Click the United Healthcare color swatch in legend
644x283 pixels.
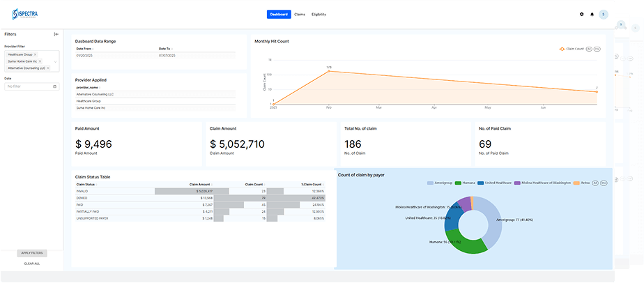[482, 183]
